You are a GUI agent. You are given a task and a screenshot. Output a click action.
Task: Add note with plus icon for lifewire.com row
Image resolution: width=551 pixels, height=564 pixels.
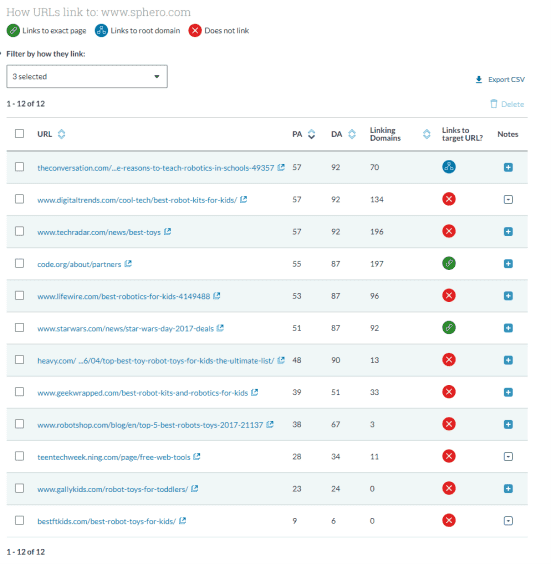point(508,296)
